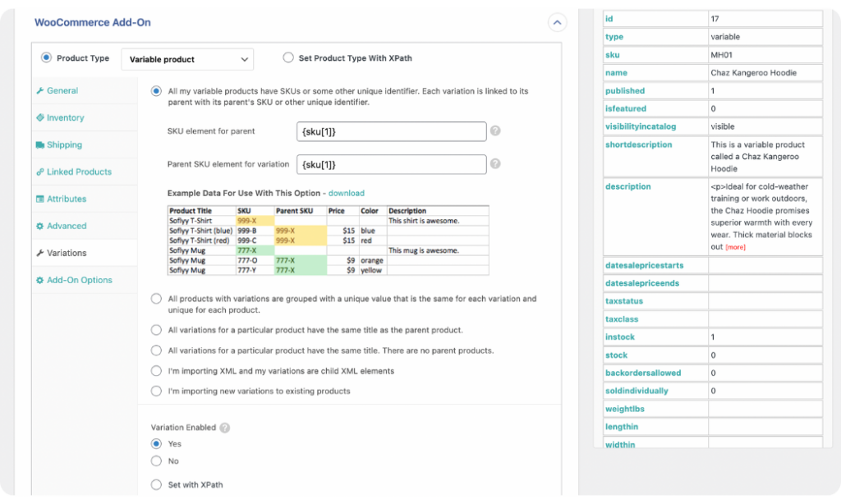Open the Variation Enabled help tooltip

point(225,428)
